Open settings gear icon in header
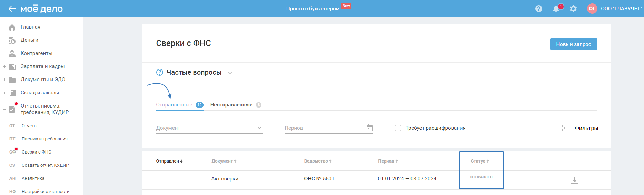 573,9
